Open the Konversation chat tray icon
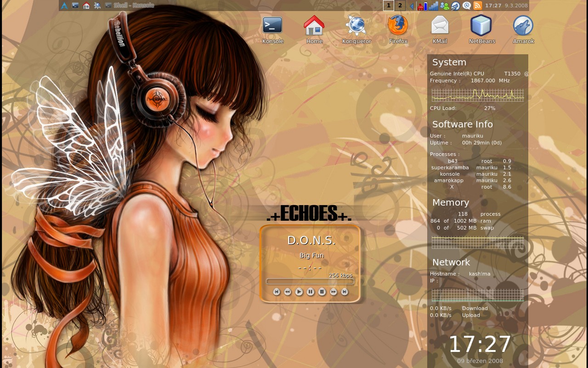This screenshot has width=588, height=368. [467, 6]
